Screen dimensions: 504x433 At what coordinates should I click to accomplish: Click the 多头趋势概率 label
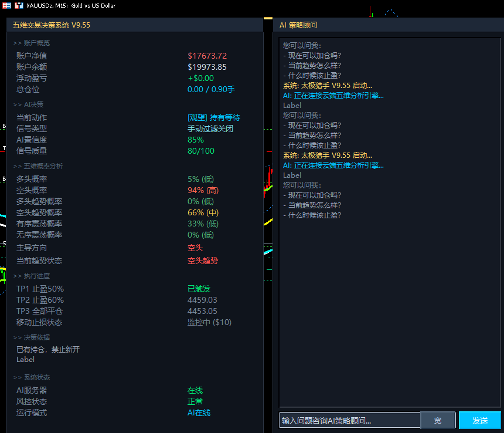39,201
